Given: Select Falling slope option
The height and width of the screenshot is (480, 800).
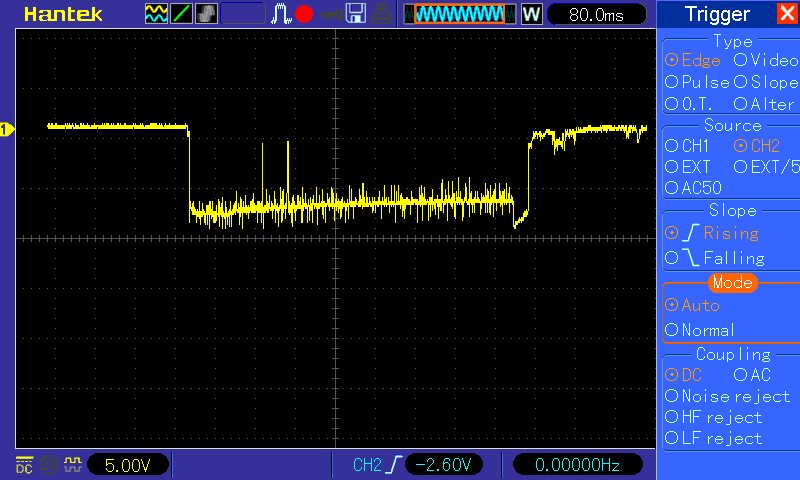Looking at the screenshot, I should click(x=715, y=258).
